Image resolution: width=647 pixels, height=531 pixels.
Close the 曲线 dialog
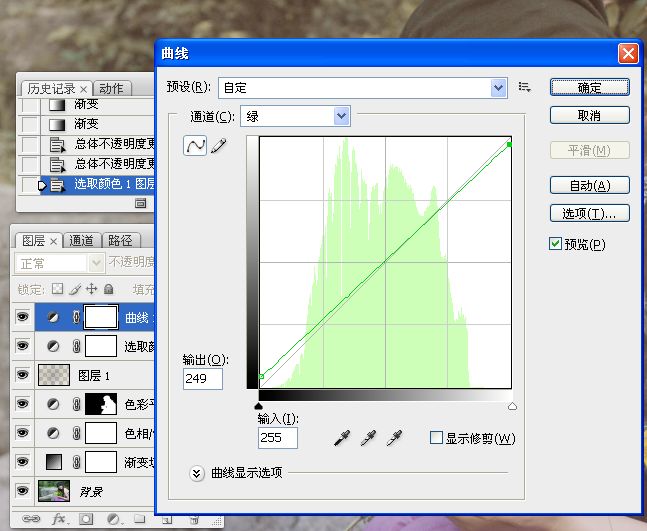(628, 54)
